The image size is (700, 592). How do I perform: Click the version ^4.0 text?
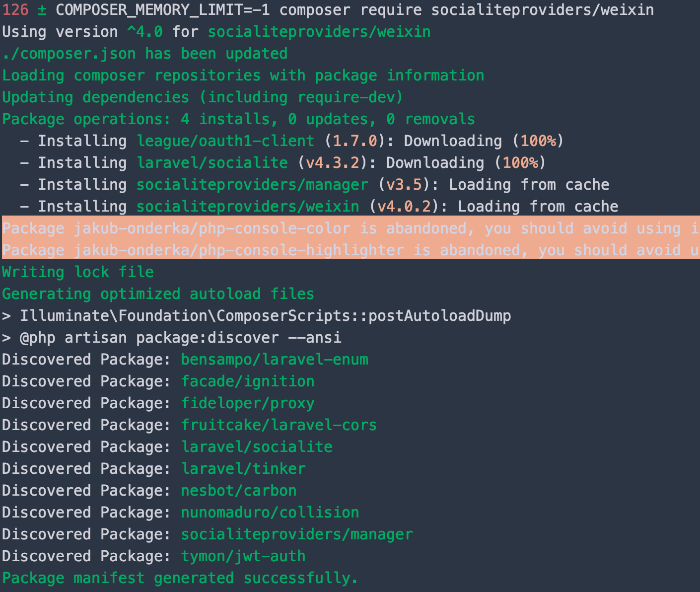pyautogui.click(x=144, y=32)
